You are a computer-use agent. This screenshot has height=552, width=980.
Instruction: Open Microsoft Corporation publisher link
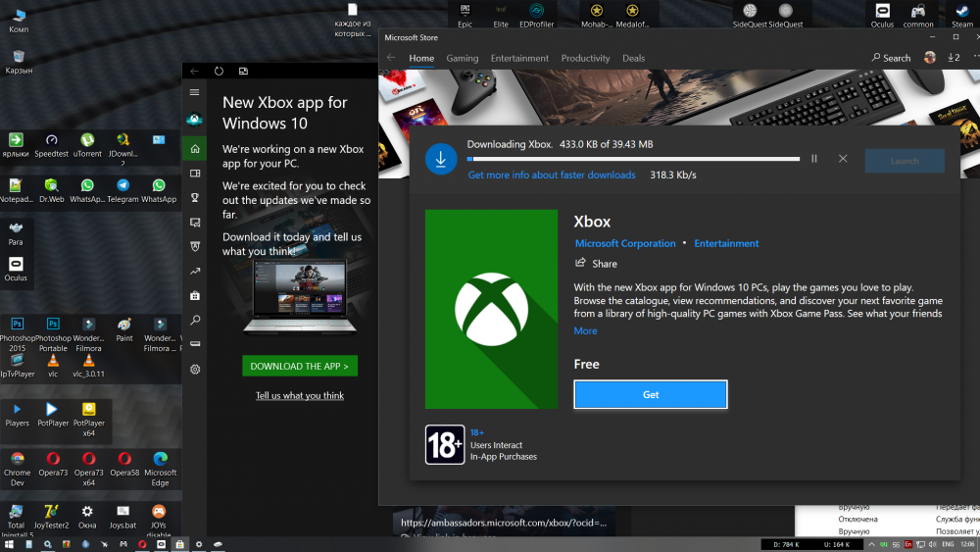pyautogui.click(x=625, y=243)
